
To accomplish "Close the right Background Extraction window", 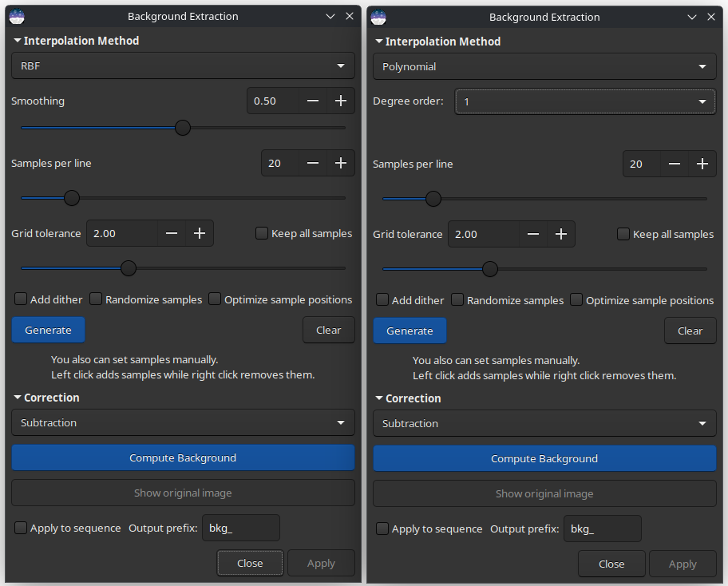I will [711, 18].
